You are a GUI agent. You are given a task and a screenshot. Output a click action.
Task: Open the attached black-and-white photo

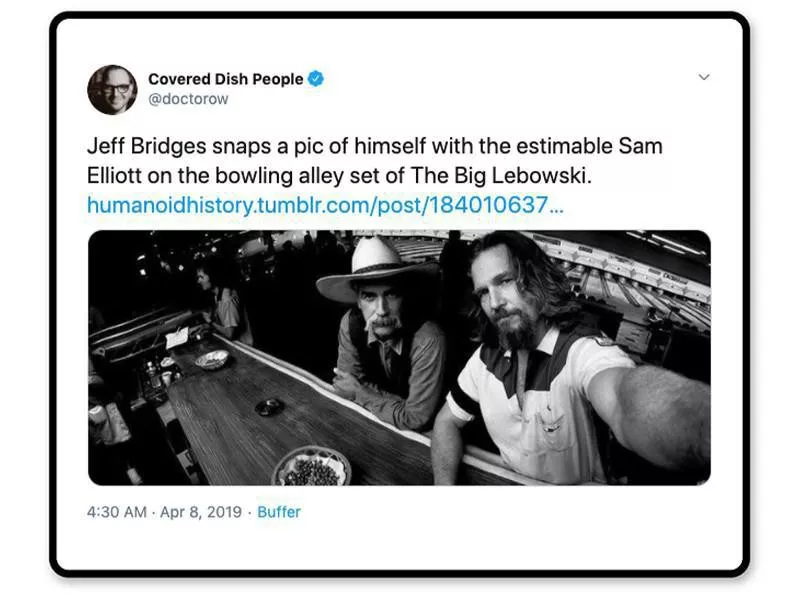[x=399, y=357]
